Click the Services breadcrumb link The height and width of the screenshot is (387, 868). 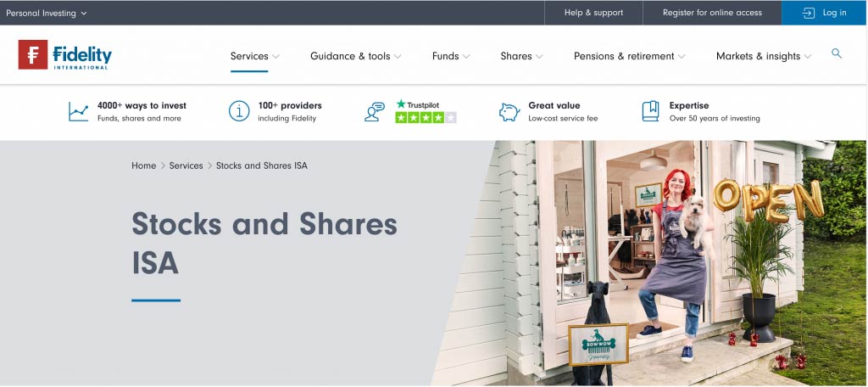click(x=186, y=165)
